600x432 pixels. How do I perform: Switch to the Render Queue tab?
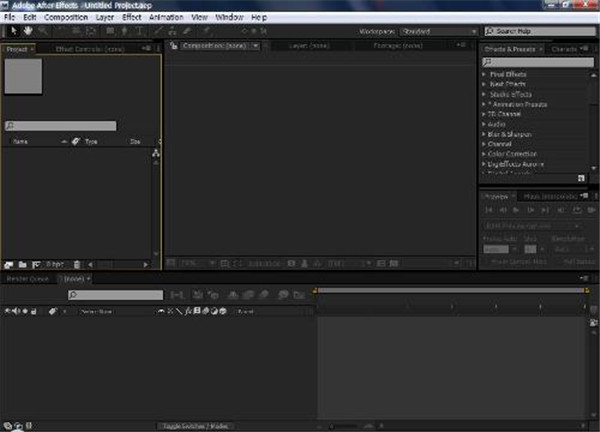pos(28,278)
